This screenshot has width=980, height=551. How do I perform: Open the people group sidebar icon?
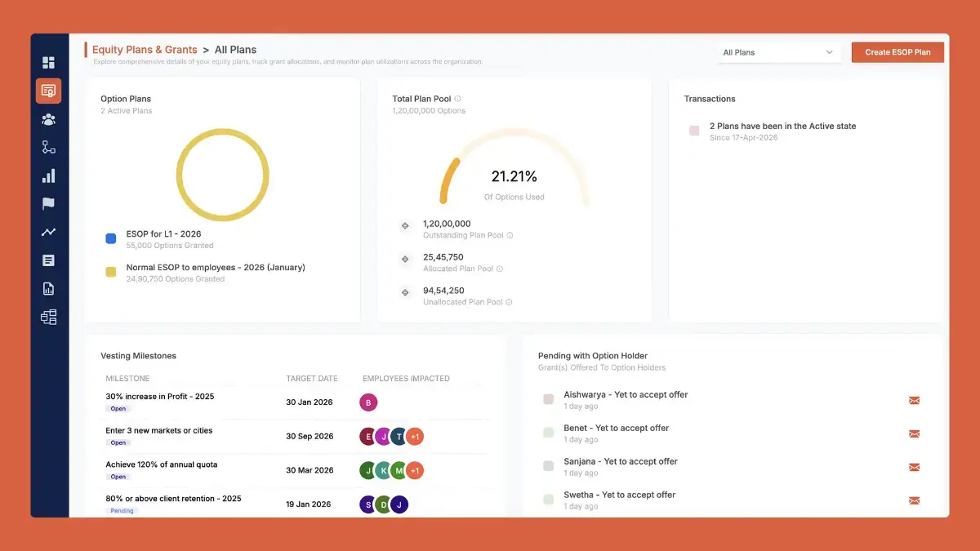tap(48, 119)
